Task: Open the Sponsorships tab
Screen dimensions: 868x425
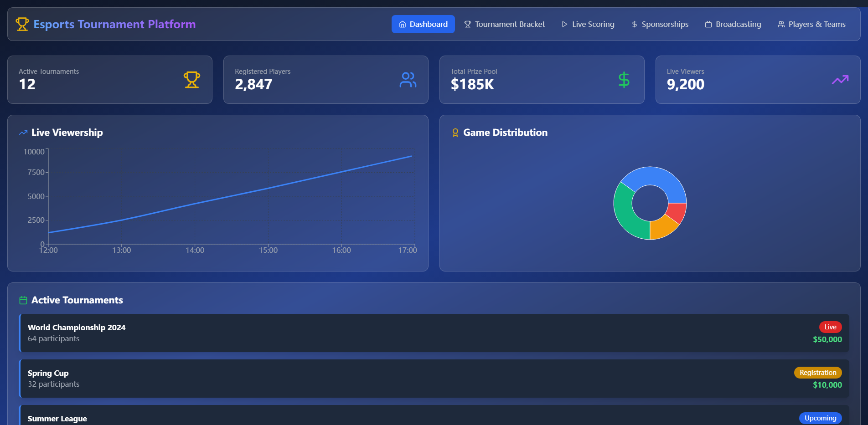Action: point(660,24)
